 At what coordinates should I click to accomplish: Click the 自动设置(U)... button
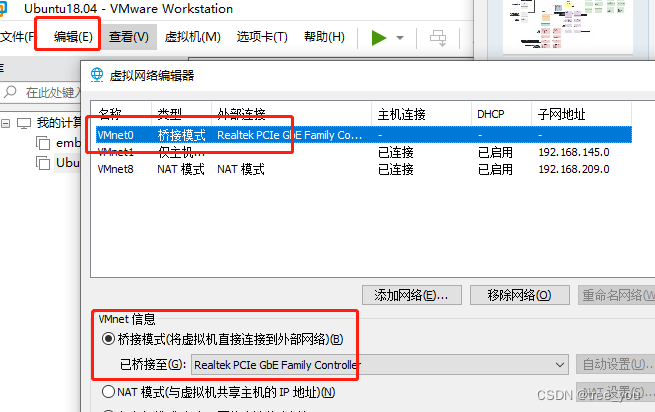pyautogui.click(x=616, y=364)
